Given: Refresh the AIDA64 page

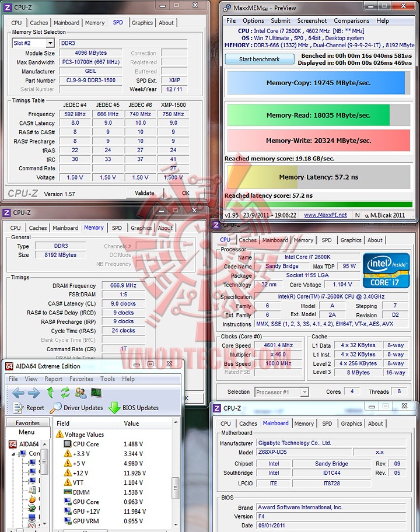Looking at the screenshot, I should coord(65,393).
